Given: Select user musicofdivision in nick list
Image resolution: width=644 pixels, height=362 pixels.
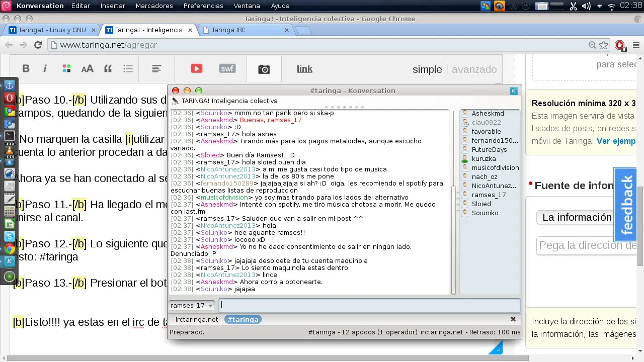Looking at the screenshot, I should pos(495,168).
